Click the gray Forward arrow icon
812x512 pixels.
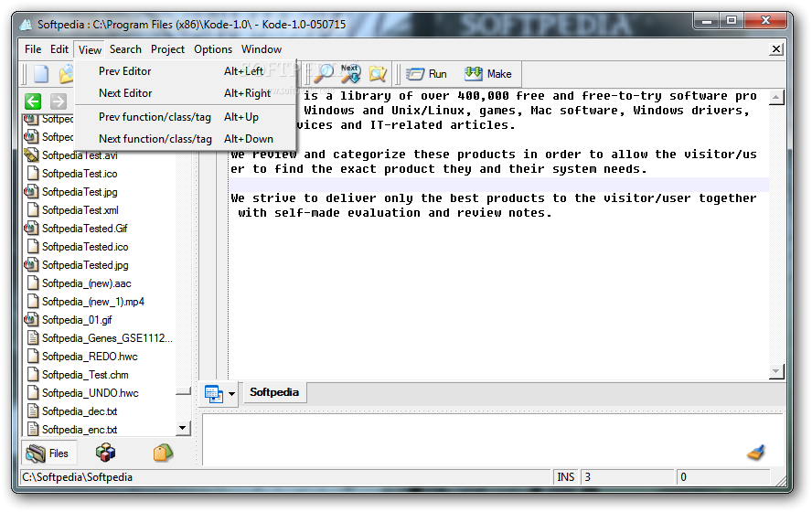(58, 101)
